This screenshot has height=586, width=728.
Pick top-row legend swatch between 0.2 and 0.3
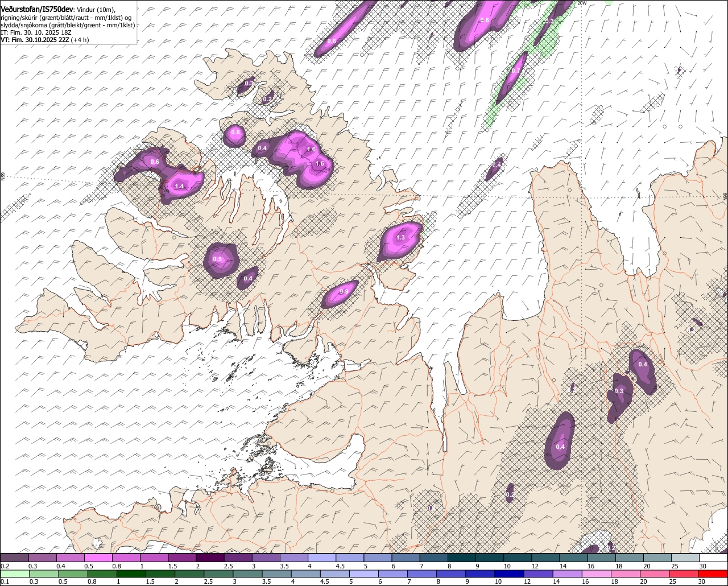[14, 558]
